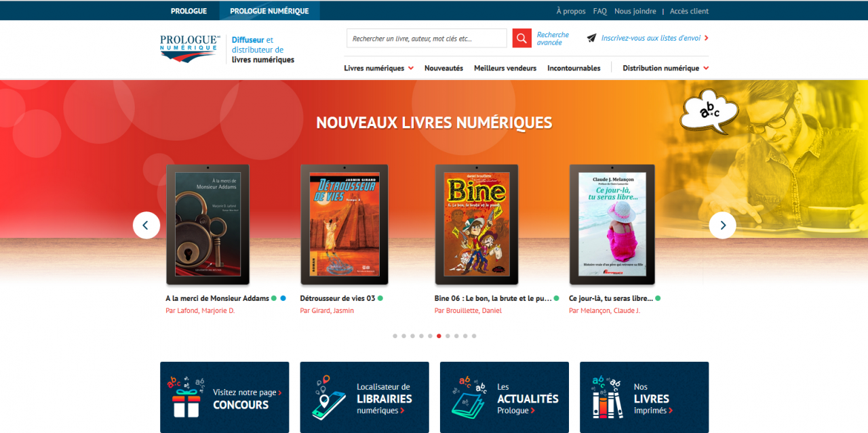
Task: Select the last carousel pagination dot
Action: pos(474,335)
